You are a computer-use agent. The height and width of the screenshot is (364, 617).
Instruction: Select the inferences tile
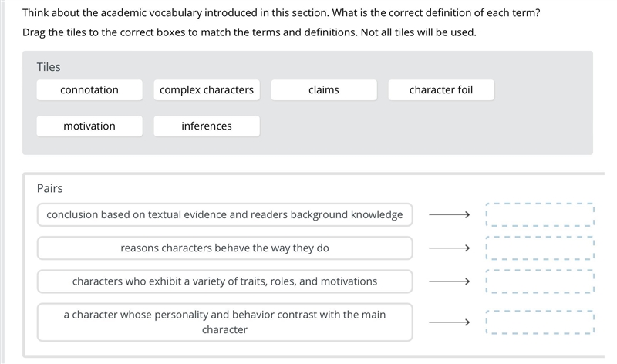[x=207, y=126]
